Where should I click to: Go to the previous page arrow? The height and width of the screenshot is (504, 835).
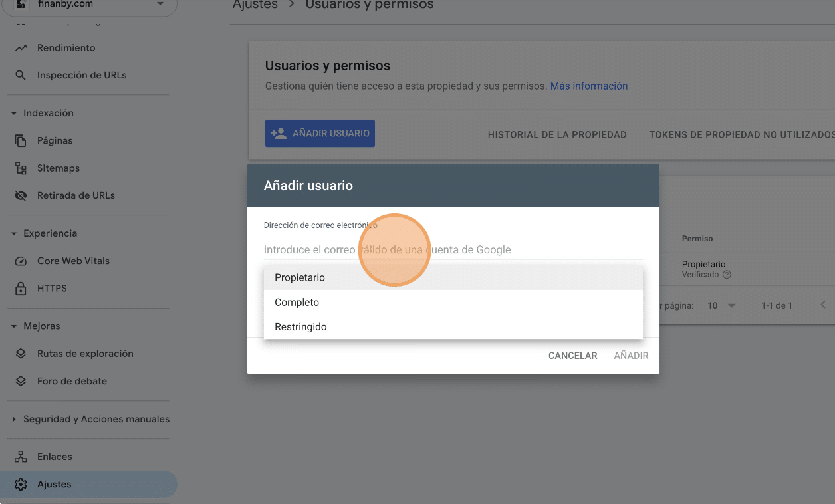coord(823,305)
